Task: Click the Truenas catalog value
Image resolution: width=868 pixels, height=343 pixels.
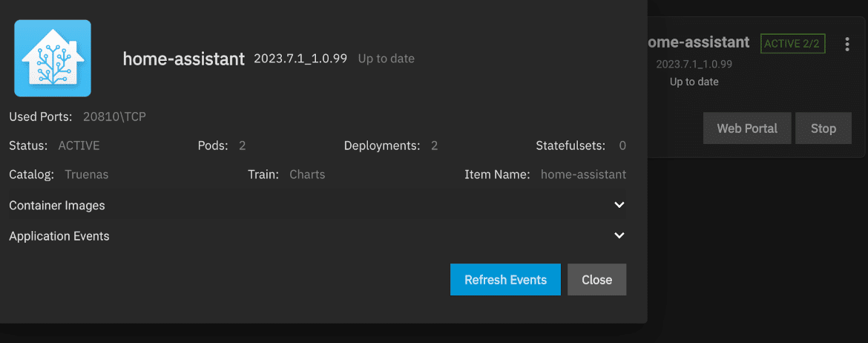Action: click(86, 174)
